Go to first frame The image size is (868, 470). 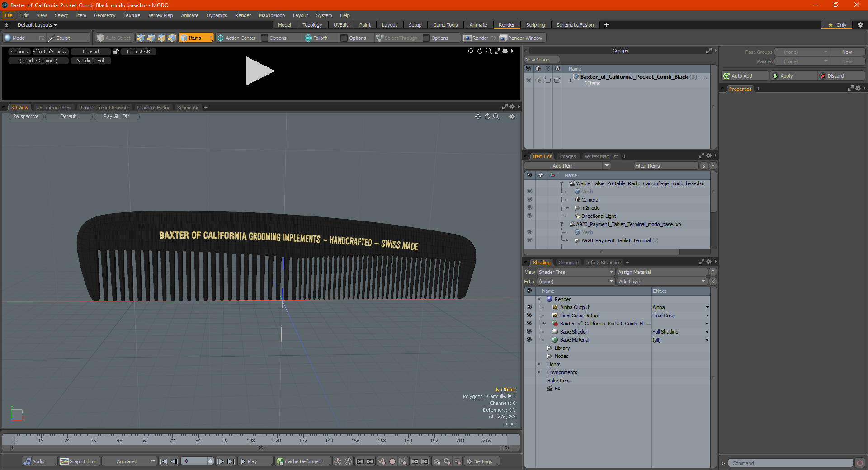pyautogui.click(x=164, y=461)
